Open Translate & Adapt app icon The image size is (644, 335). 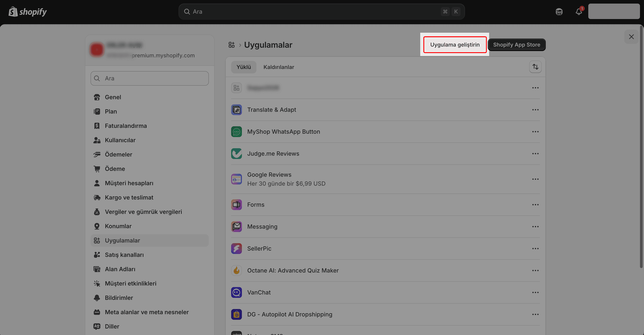coord(236,110)
